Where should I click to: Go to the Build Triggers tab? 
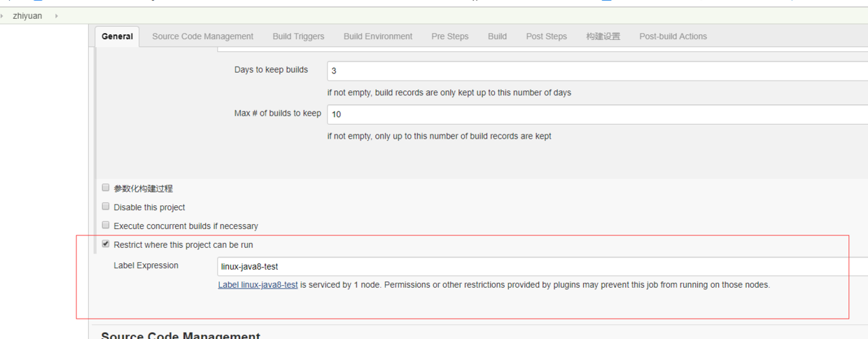coord(298,36)
